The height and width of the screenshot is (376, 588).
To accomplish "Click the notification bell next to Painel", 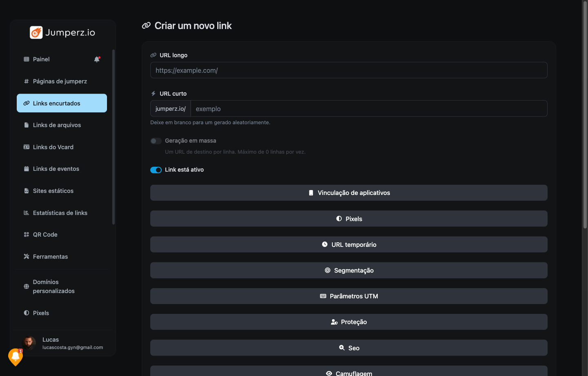I will point(97,59).
